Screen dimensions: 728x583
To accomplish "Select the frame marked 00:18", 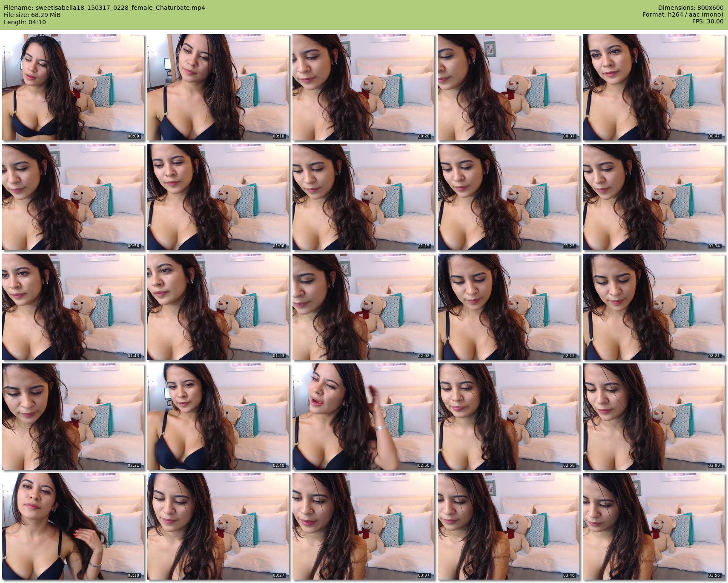I will (218, 87).
